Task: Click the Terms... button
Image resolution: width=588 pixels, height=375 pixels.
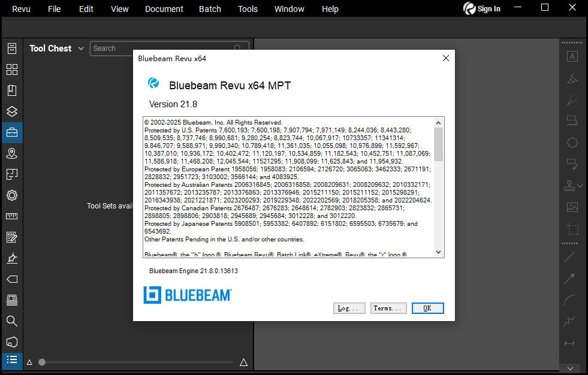Action: click(388, 309)
